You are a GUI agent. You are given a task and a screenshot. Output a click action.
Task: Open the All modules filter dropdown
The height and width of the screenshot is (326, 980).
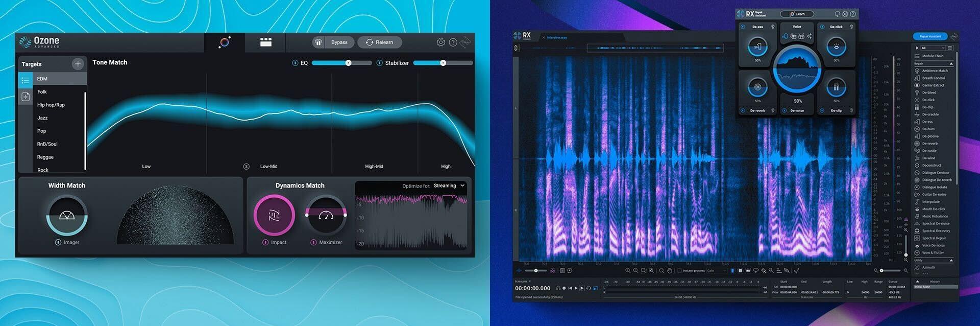932,48
